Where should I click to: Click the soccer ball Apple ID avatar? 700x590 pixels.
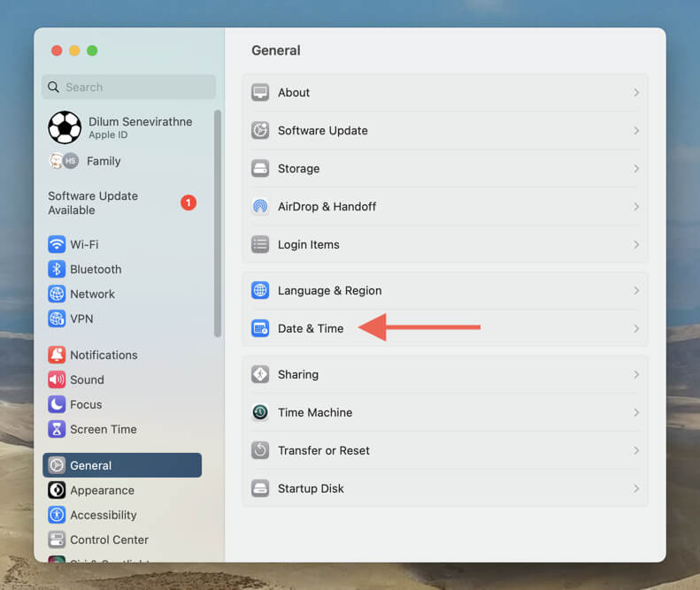pos(65,127)
